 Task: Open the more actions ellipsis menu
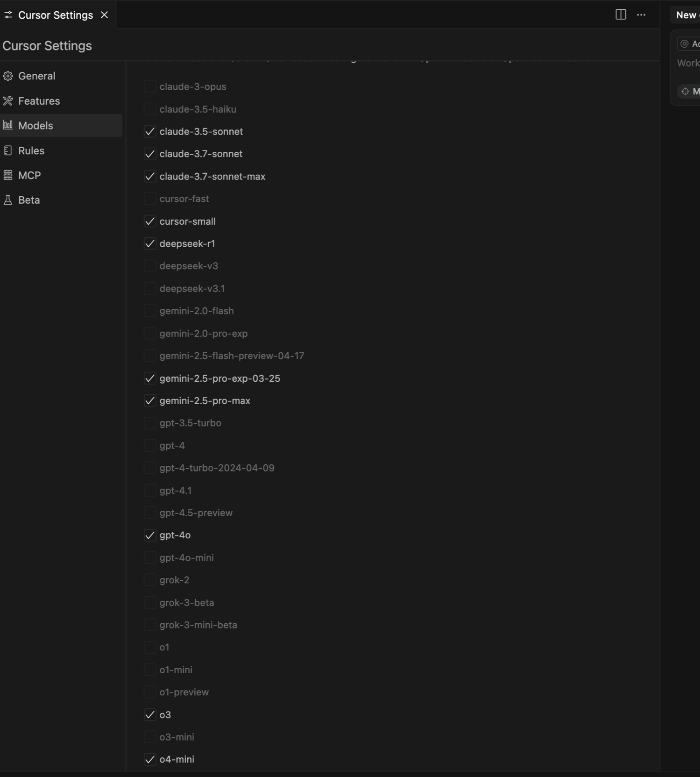click(641, 15)
